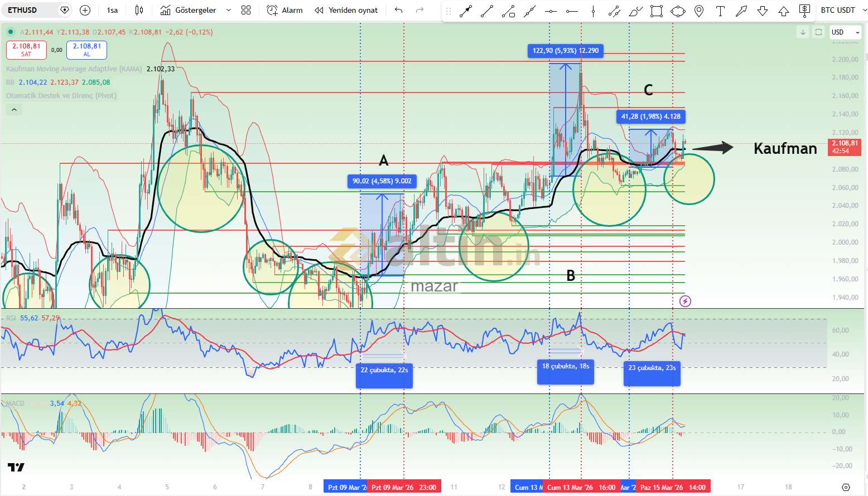Toggle the green market status dot

(11, 32)
